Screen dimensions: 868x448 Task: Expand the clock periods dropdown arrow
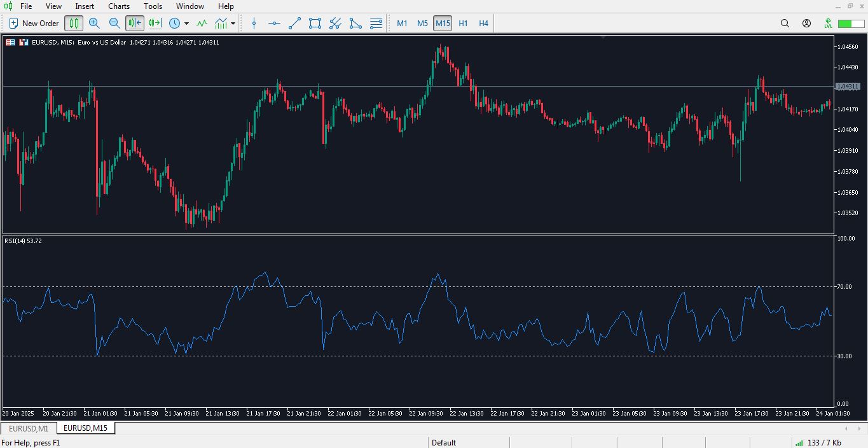(186, 24)
